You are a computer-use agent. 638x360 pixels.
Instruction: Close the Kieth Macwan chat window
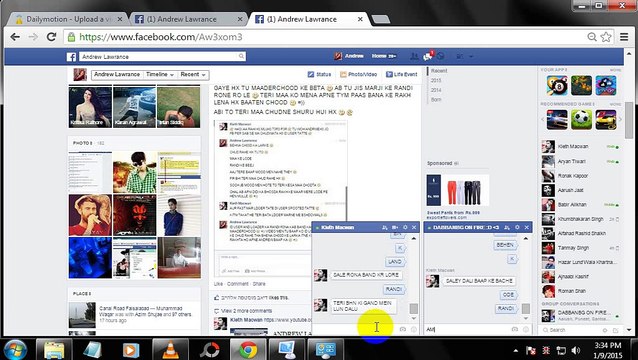(414, 227)
